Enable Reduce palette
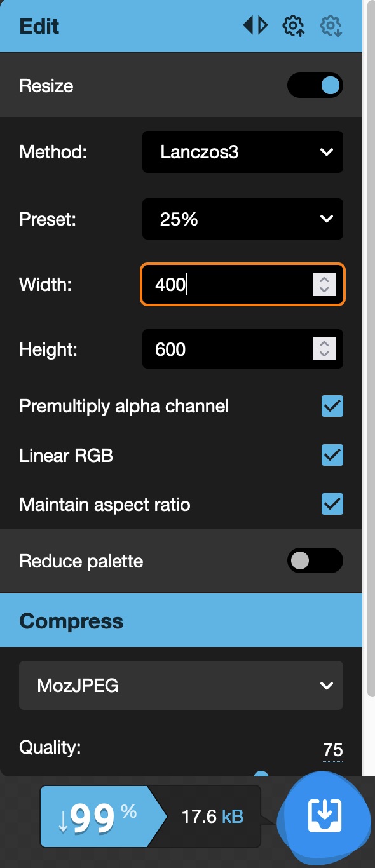The width and height of the screenshot is (375, 868). tap(315, 560)
